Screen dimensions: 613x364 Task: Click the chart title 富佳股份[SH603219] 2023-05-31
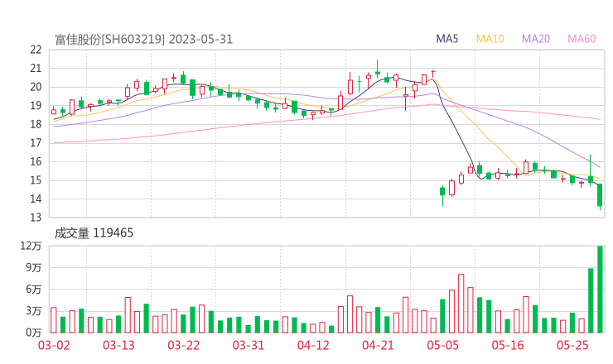click(143, 40)
